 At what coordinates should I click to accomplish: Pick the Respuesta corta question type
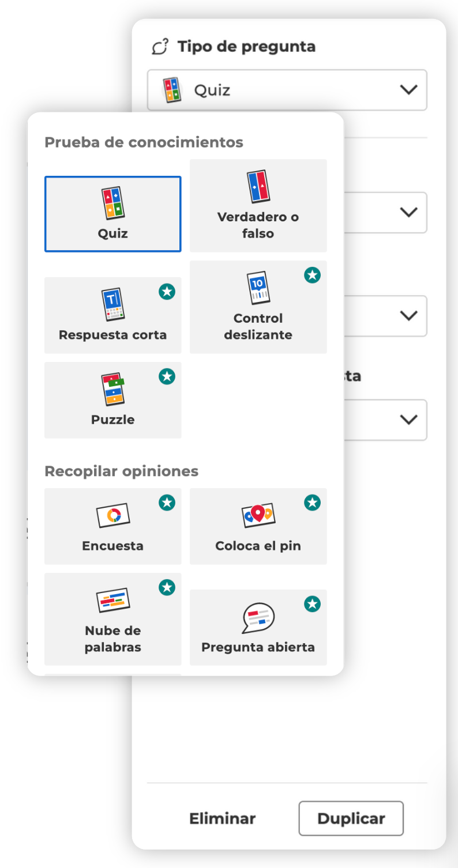click(113, 315)
